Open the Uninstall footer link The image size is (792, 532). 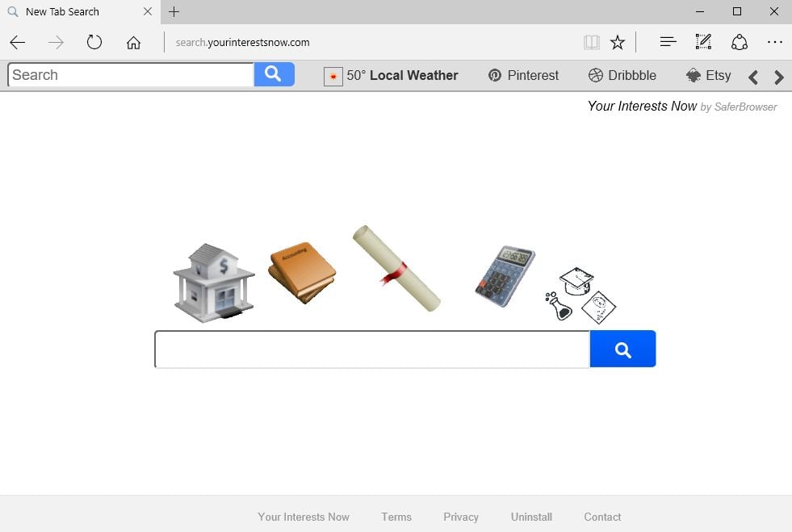pyautogui.click(x=531, y=517)
